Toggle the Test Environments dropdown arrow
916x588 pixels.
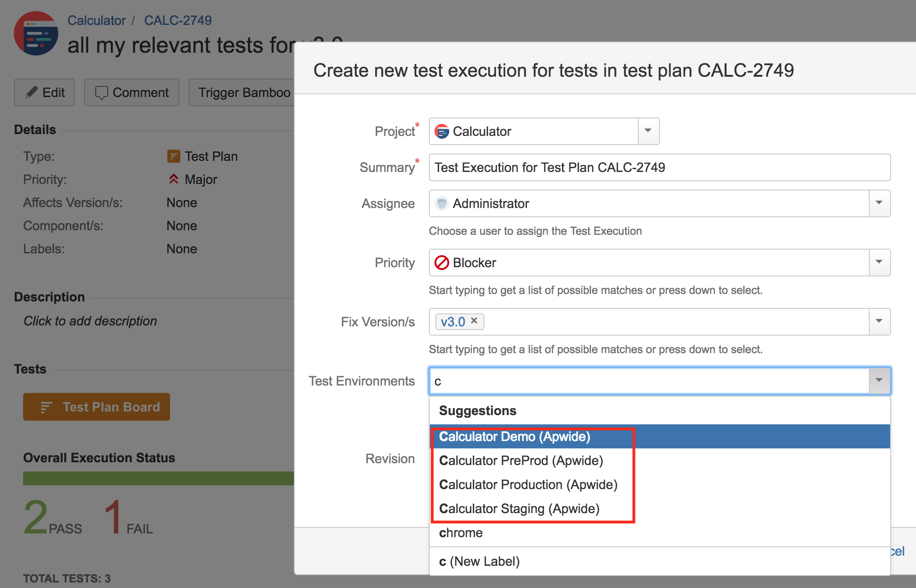tap(879, 381)
